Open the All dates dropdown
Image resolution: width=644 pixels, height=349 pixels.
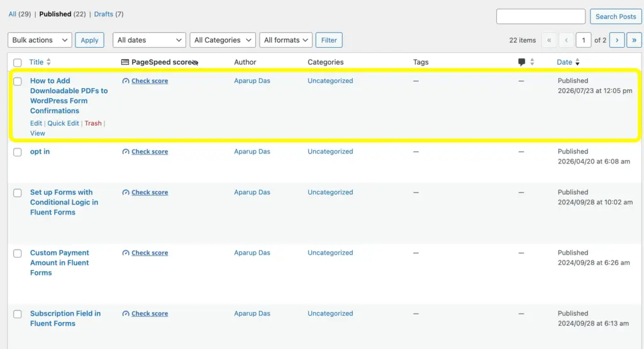coord(149,40)
